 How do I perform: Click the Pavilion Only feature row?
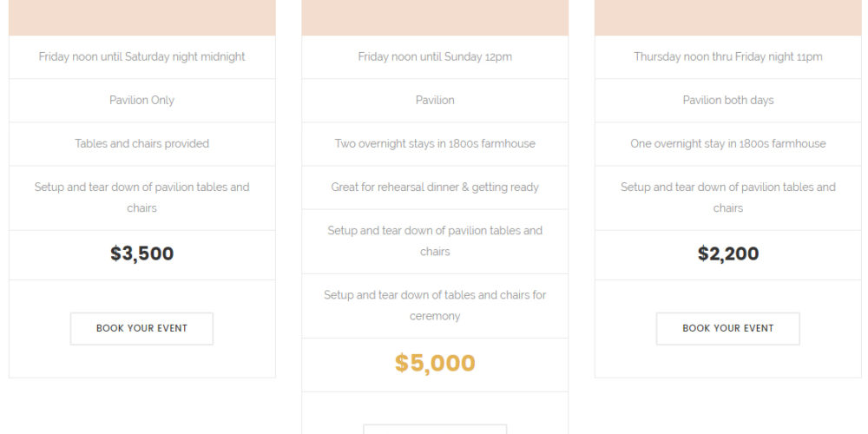point(141,100)
